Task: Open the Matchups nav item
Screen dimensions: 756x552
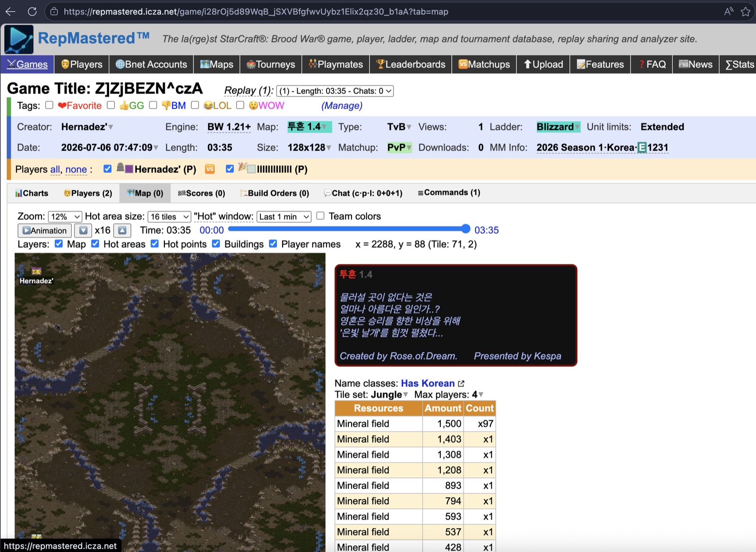Action: [x=484, y=64]
